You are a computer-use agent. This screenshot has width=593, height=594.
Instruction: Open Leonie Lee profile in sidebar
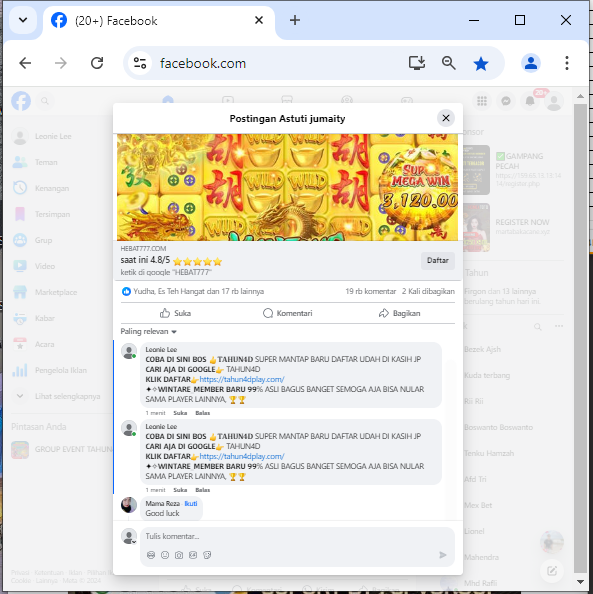(x=53, y=136)
